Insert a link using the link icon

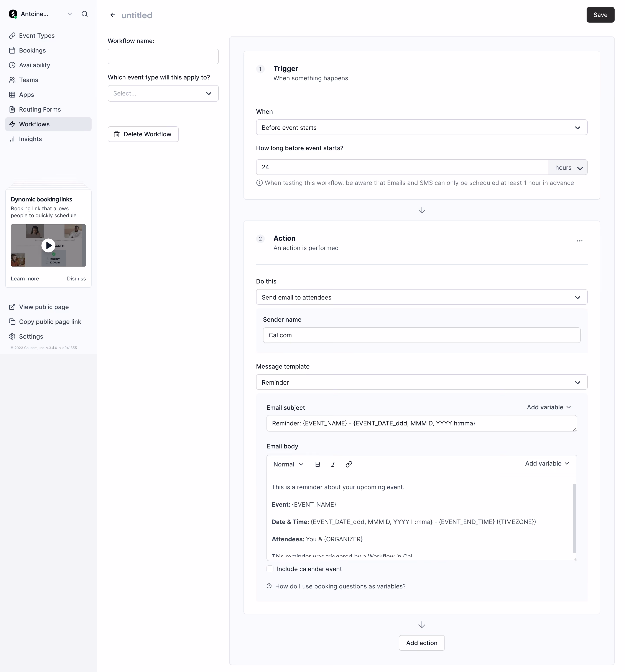(349, 464)
